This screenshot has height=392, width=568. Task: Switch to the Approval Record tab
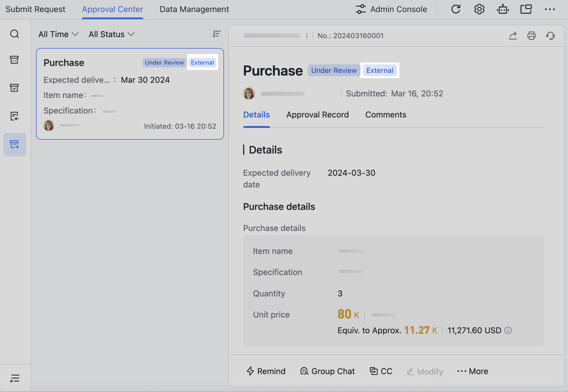(x=318, y=115)
